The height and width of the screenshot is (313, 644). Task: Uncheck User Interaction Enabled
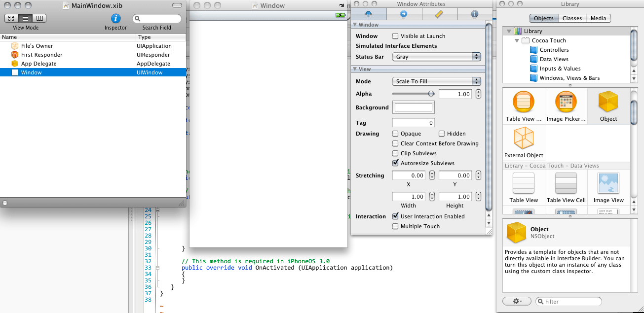pos(395,216)
